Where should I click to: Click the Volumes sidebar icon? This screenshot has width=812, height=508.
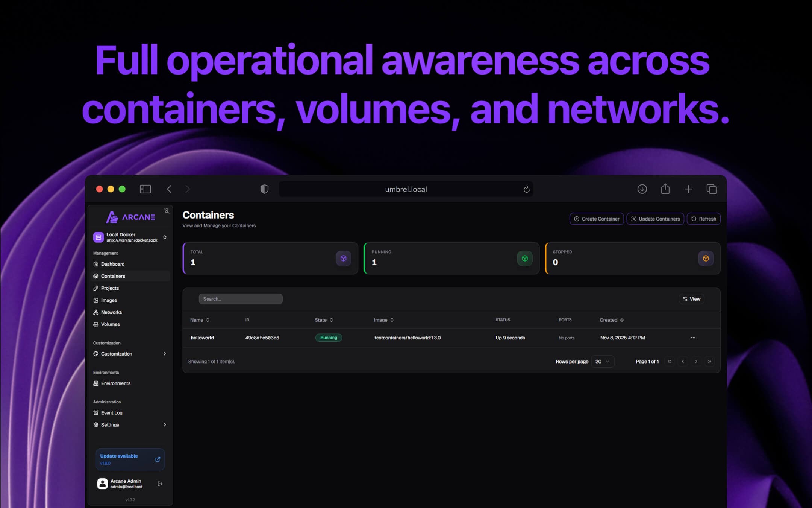point(96,324)
